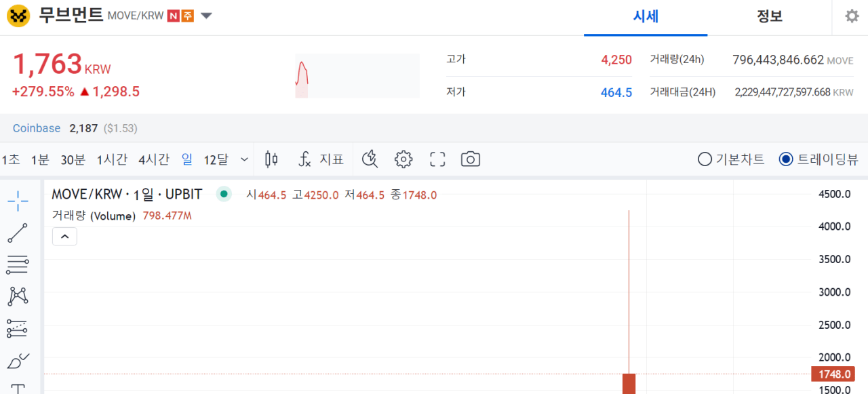Open candlestick chart type selector
868x394 pixels.
pyautogui.click(x=271, y=159)
